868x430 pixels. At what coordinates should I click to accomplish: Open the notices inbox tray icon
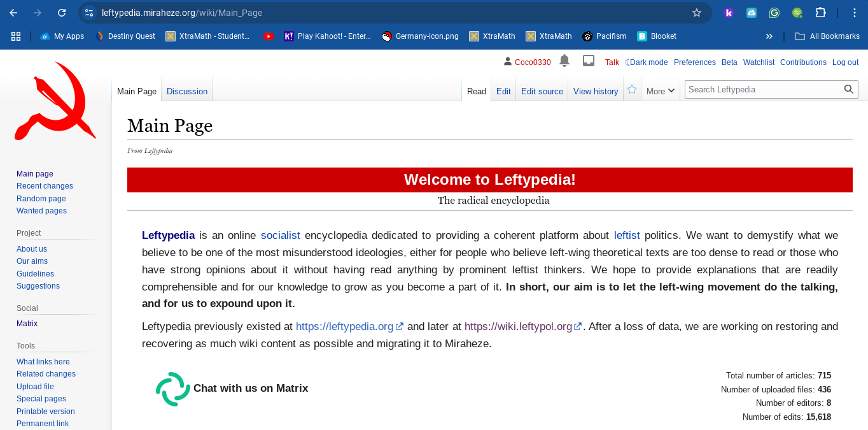(x=589, y=61)
